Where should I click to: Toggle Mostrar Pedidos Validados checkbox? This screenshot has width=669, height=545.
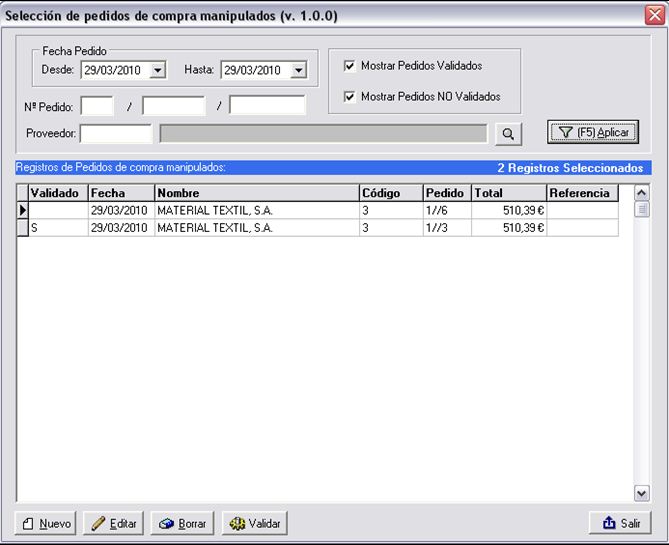point(349,66)
